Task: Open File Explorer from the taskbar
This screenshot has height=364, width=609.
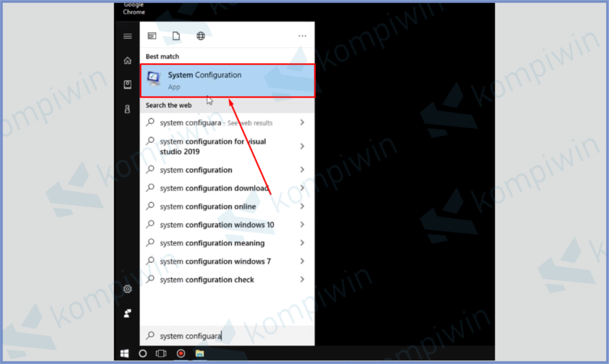Action: point(199,353)
